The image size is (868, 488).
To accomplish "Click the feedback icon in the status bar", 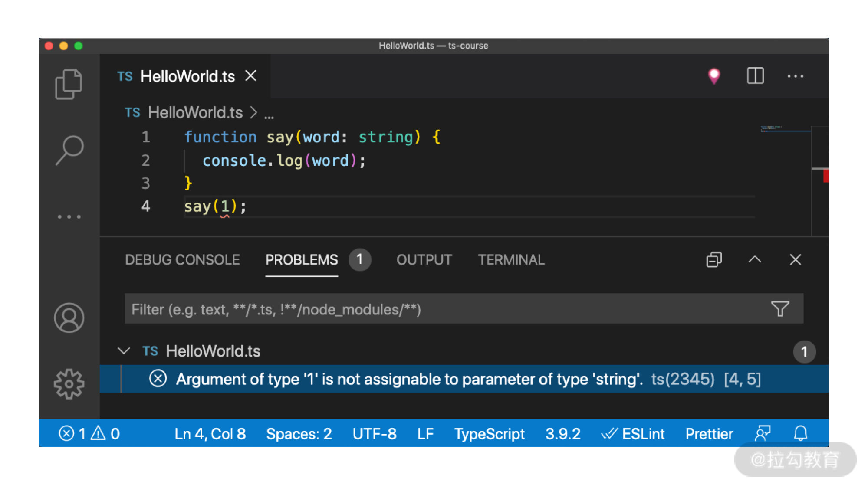I will point(763,433).
